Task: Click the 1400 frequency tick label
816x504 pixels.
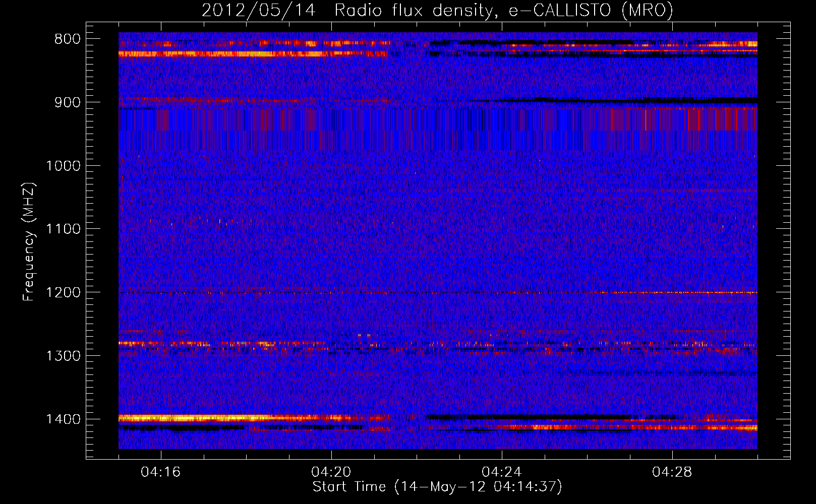Action: pos(63,419)
